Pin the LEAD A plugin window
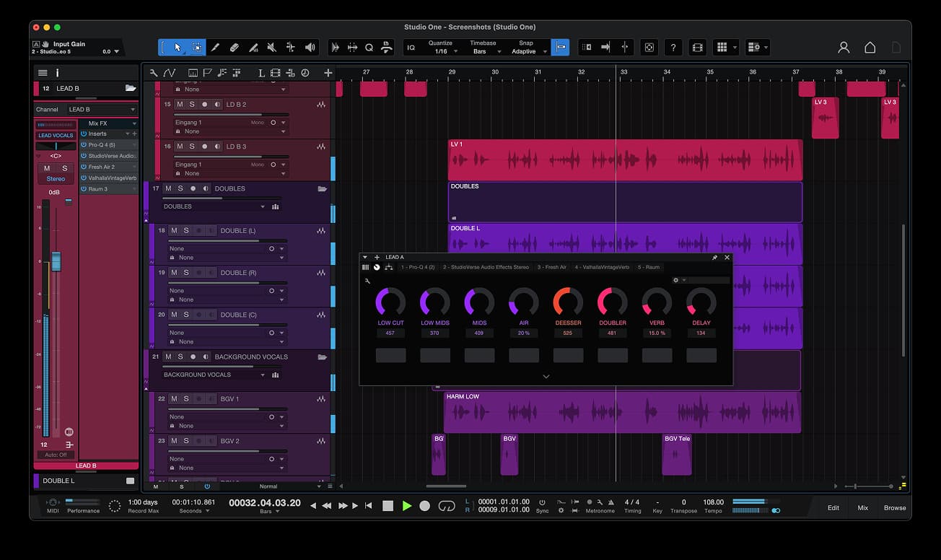This screenshot has width=941, height=560. click(x=714, y=258)
